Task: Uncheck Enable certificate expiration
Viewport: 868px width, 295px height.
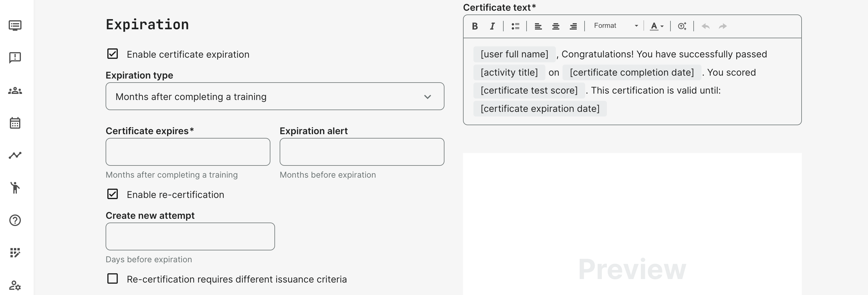Action: 113,54
